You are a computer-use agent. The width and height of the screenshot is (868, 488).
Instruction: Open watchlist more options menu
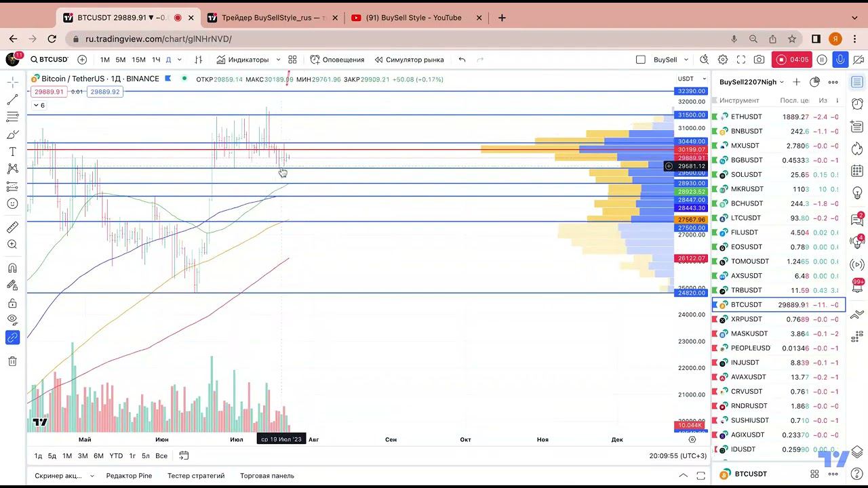[x=833, y=82]
